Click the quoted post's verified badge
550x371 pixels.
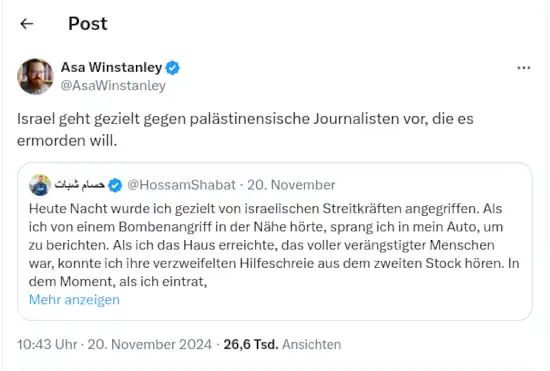pyautogui.click(x=115, y=185)
